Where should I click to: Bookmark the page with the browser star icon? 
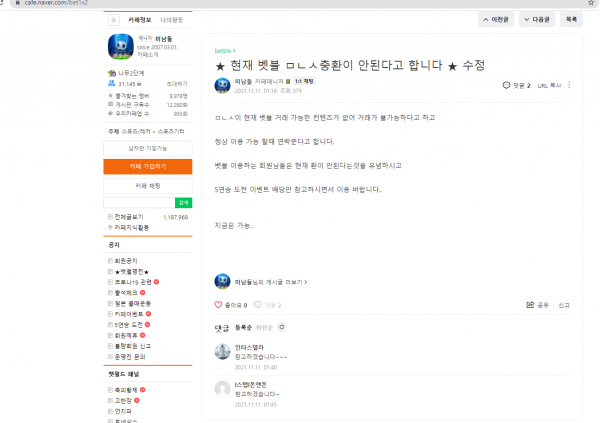(591, 3)
